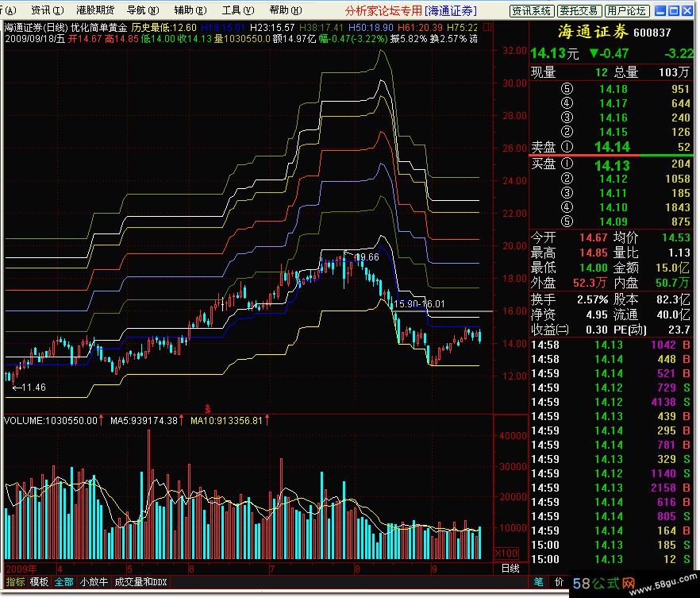This screenshot has width=700, height=598.
Task: Click the 均价 value 14.53
Action: tap(676, 237)
